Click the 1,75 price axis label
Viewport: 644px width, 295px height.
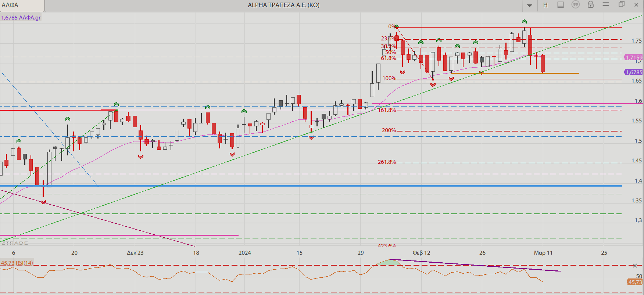[637, 41]
